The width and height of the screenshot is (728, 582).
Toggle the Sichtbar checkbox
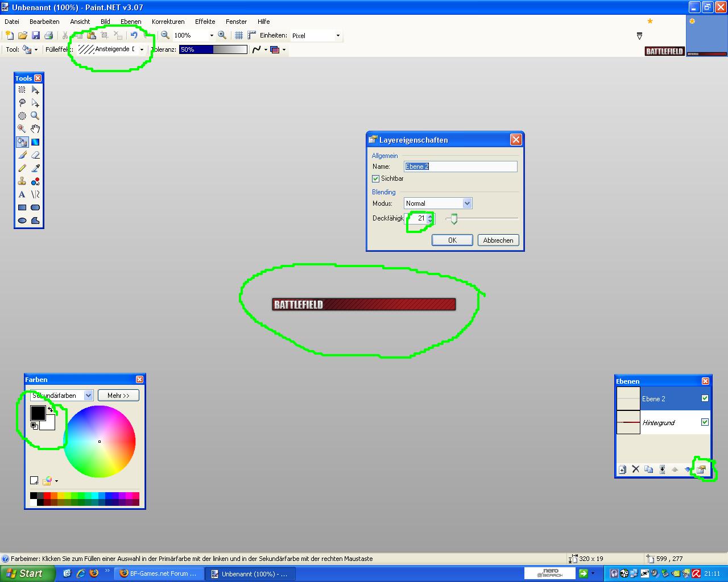[x=375, y=178]
